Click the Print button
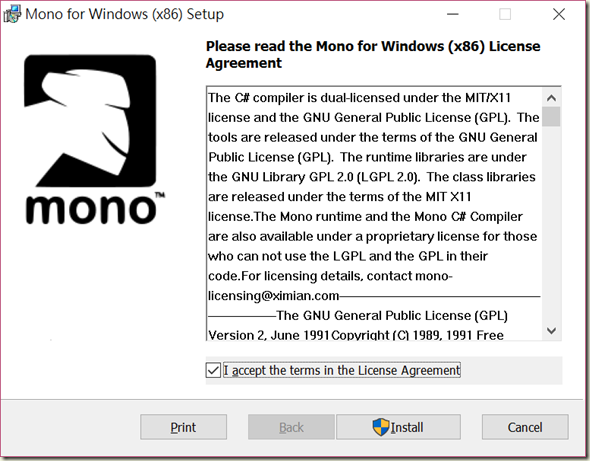This screenshot has height=461, width=590. [183, 427]
